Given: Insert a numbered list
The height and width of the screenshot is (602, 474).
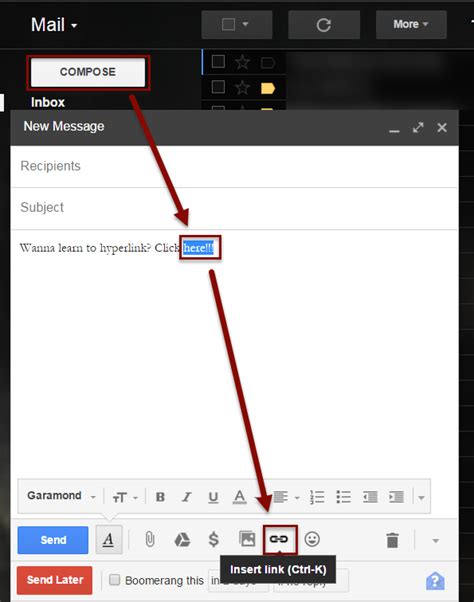Looking at the screenshot, I should point(317,497).
